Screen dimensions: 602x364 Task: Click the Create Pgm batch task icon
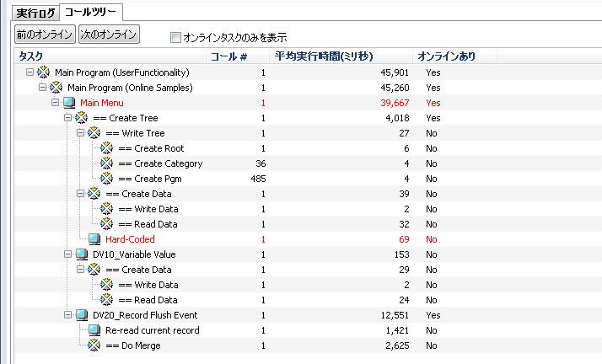[x=107, y=179]
